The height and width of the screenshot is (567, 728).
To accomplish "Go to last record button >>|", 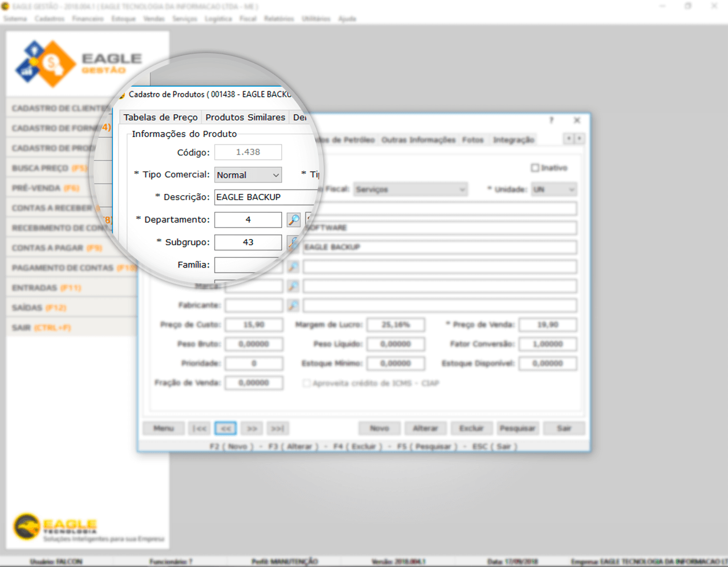I will coord(278,428).
